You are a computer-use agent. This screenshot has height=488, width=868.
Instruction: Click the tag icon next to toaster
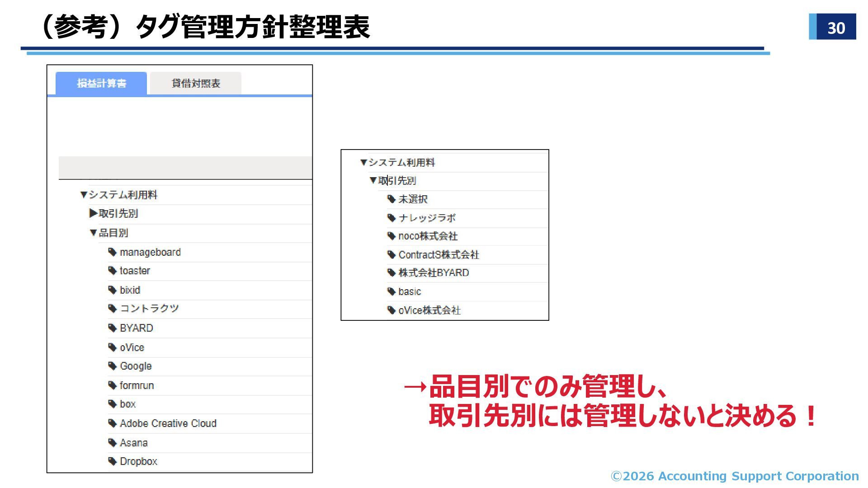113,271
